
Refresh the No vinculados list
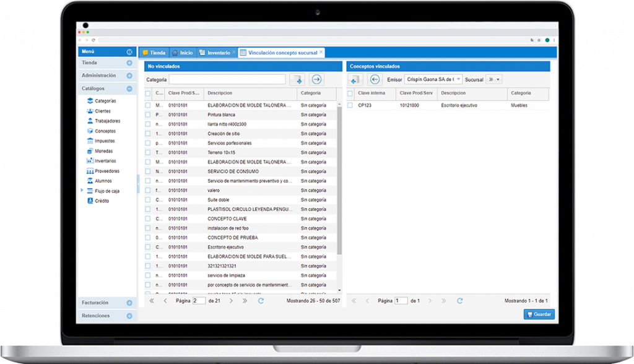coord(261,301)
